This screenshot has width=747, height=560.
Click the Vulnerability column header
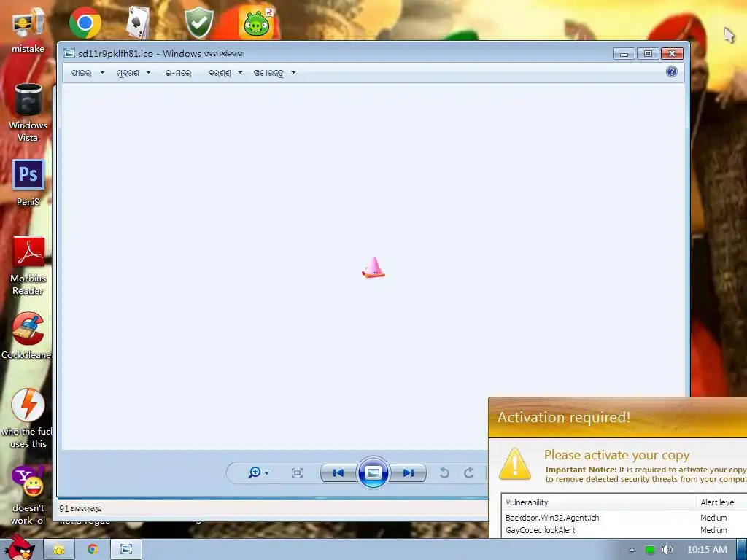click(x=599, y=502)
